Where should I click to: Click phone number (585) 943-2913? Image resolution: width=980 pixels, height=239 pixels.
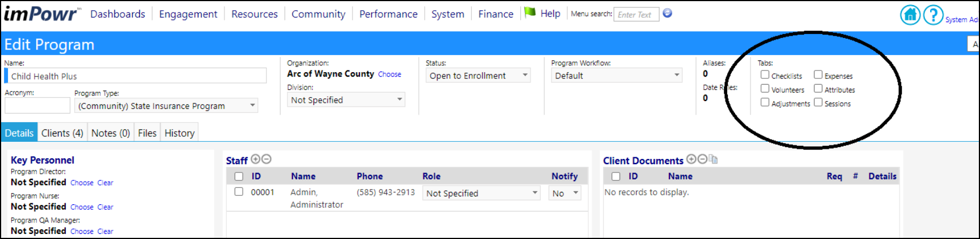tap(385, 192)
